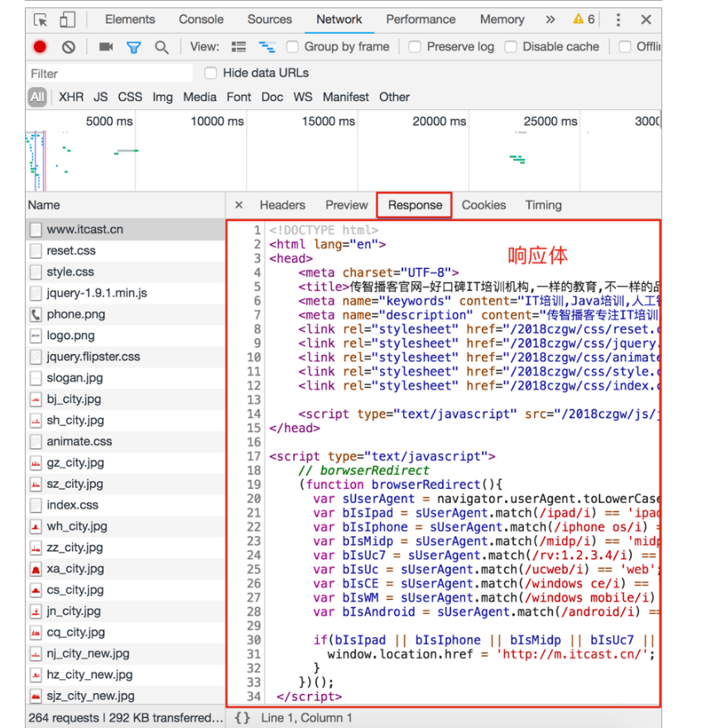
Task: Show the request Headers tab
Action: [x=282, y=205]
